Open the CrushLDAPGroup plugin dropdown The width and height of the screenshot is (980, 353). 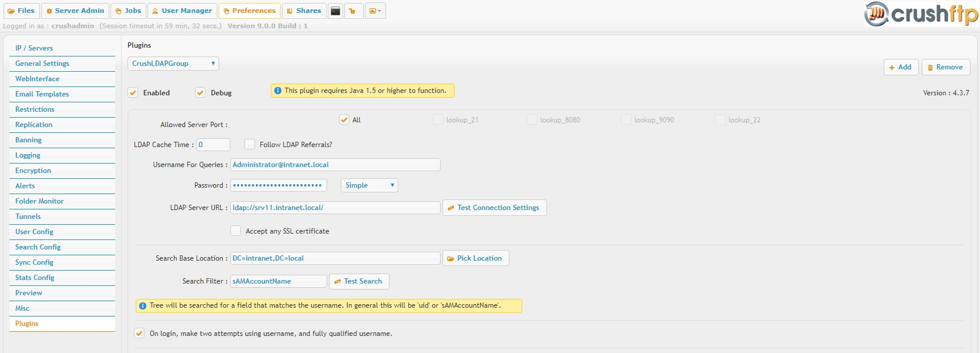pyautogui.click(x=173, y=64)
